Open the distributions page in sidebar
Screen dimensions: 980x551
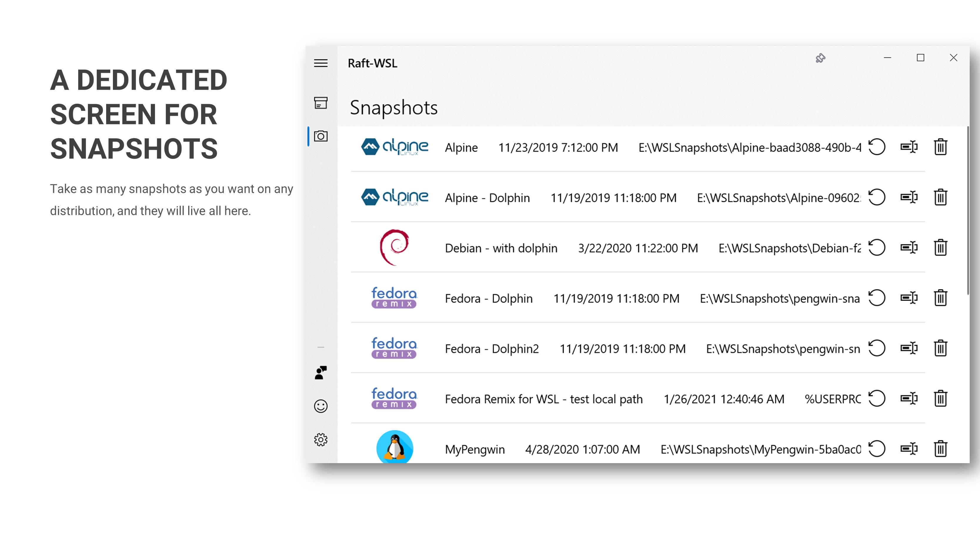click(x=321, y=103)
